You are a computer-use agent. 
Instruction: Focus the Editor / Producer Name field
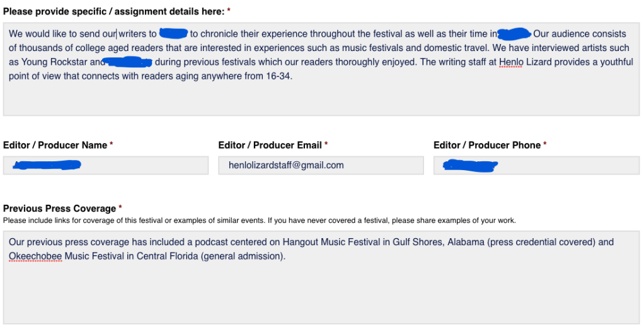pos(105,166)
